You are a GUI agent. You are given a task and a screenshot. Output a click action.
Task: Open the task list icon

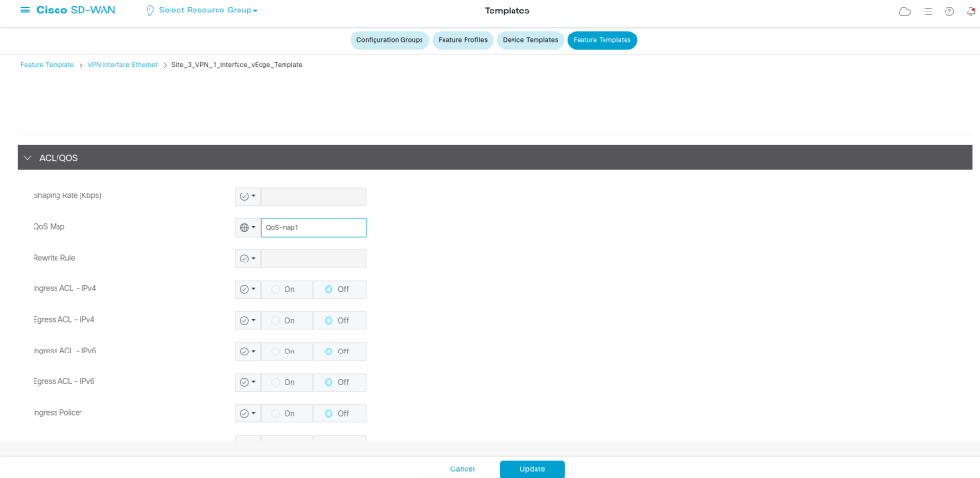click(927, 11)
